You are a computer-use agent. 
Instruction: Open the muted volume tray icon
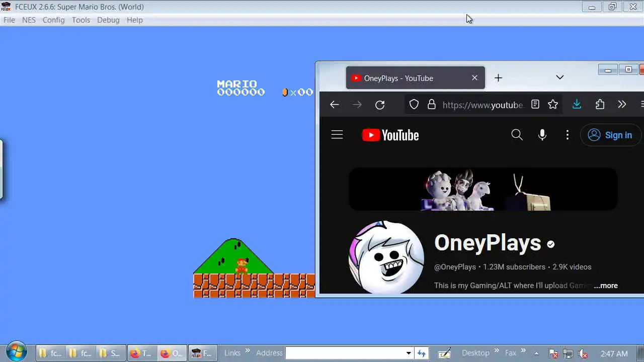583,353
